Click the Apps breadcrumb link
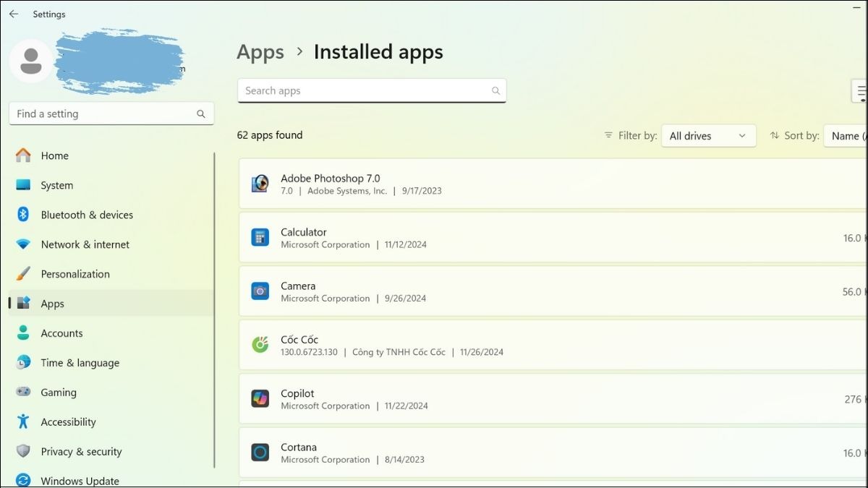 click(260, 53)
